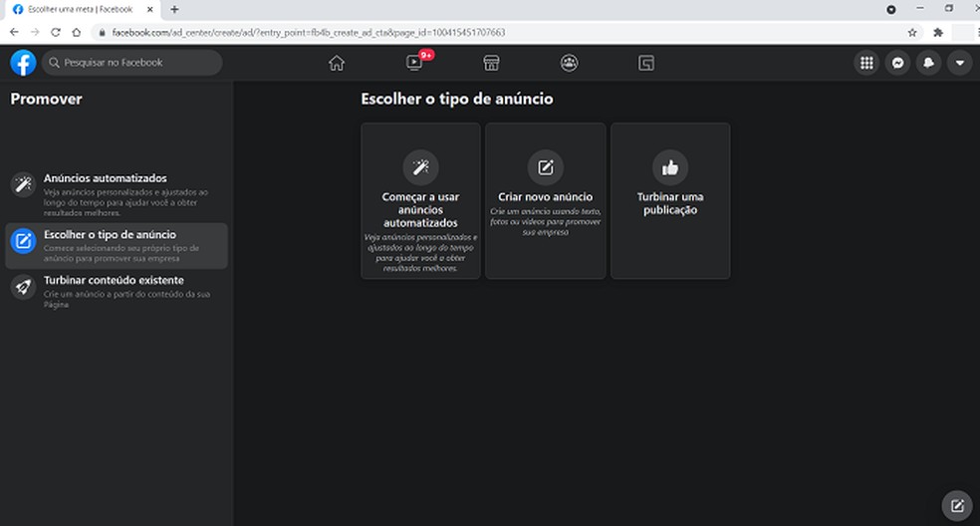Click the circular profile icon in tab strip

(891, 9)
